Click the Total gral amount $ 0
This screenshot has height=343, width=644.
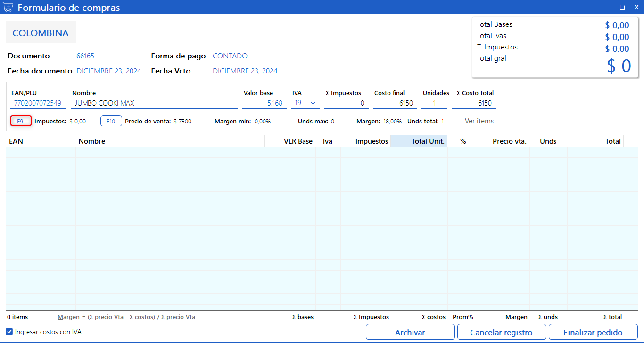click(x=619, y=66)
